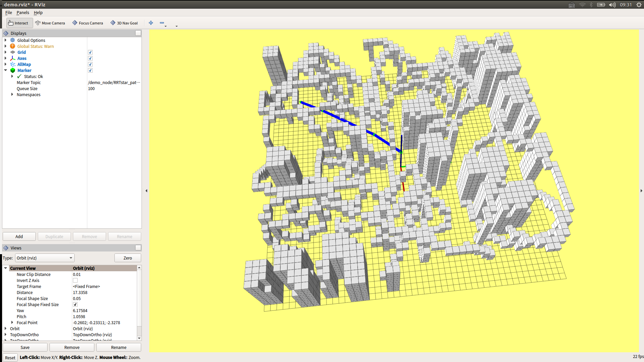The width and height of the screenshot is (644, 362).
Task: Select the Focus Camera tool
Action: pos(88,23)
